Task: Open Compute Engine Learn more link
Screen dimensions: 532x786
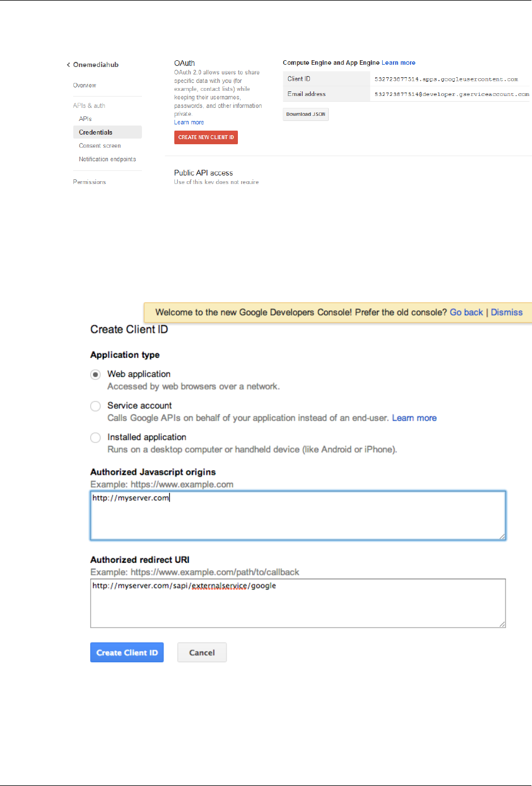Action: tap(399, 63)
